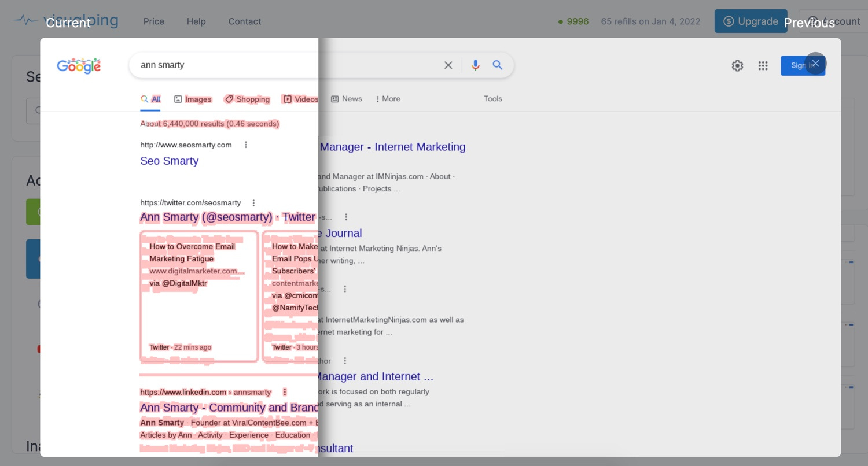Open the 'How to Overcome Email Marketing Fatigue' tweet card
Viewport: 868px width, 466px height.
click(x=199, y=296)
